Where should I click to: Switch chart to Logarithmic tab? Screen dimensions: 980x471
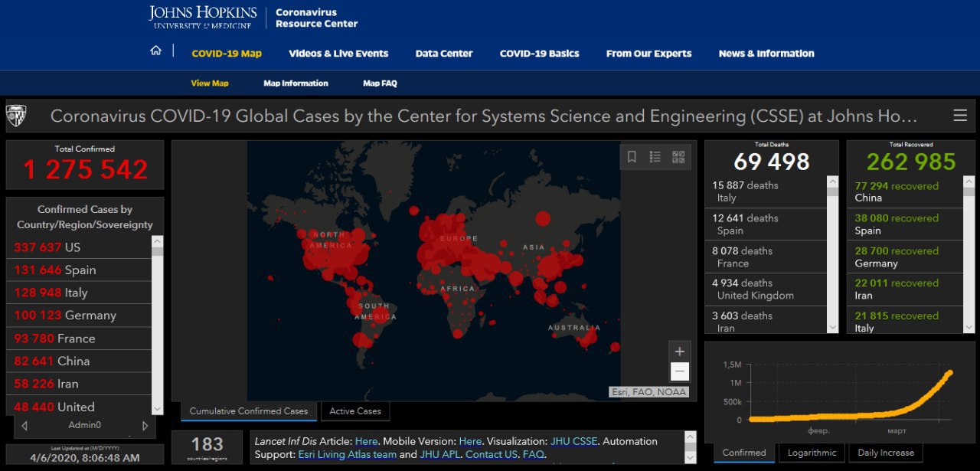point(812,453)
